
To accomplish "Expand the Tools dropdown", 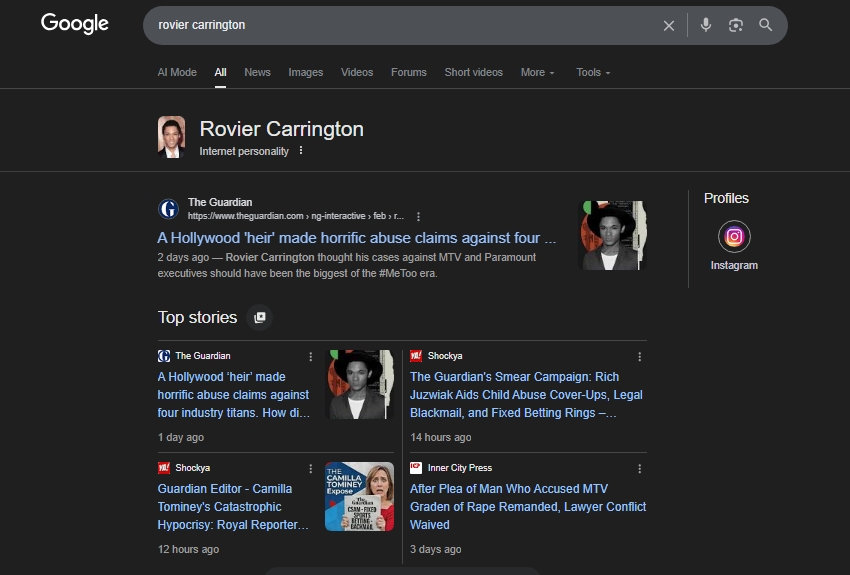I will 592,72.
